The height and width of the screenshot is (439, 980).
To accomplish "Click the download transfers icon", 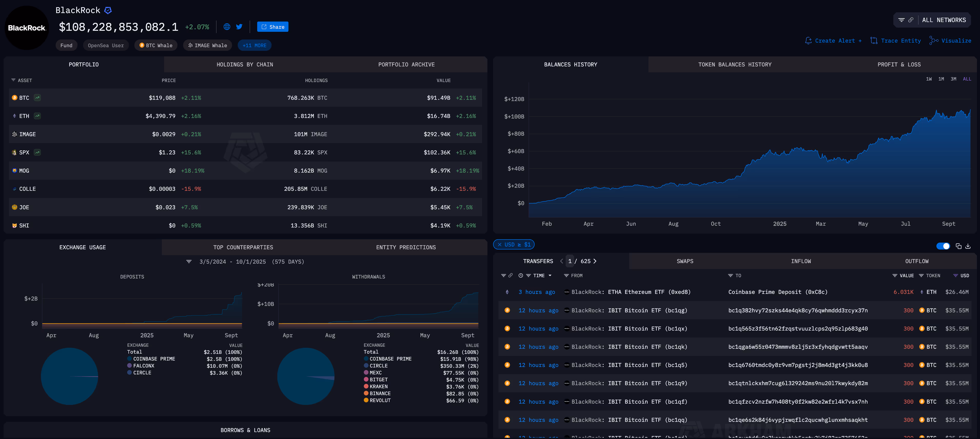I will (968, 246).
